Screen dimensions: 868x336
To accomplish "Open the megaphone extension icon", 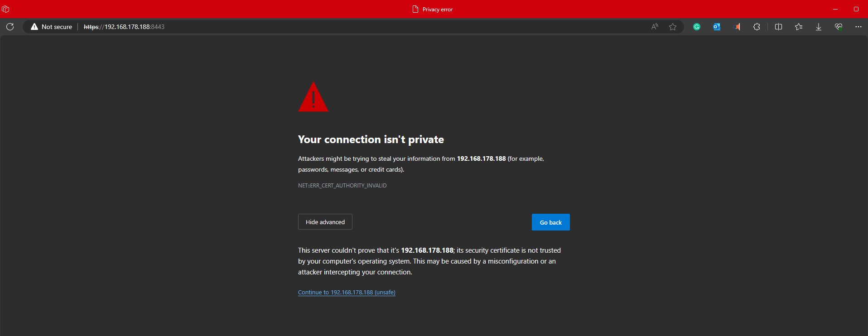I will click(x=737, y=27).
